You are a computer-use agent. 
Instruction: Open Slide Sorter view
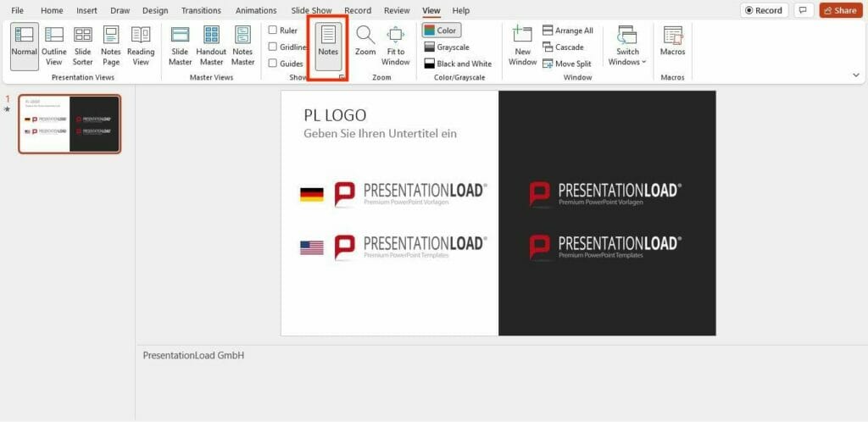tap(83, 46)
